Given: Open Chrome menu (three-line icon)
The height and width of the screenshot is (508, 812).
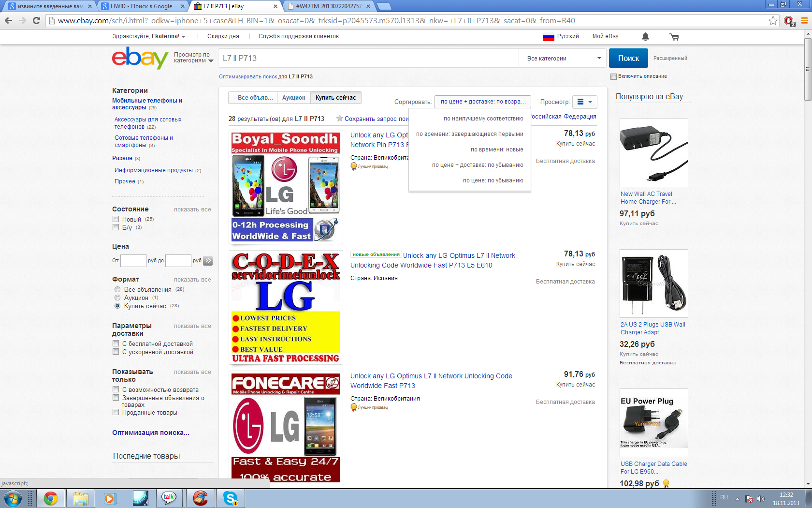Looking at the screenshot, I should coord(804,20).
